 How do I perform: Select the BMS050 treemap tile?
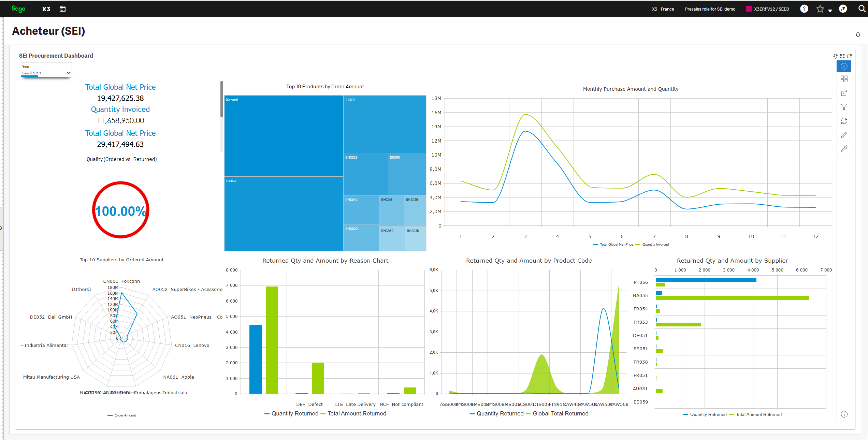pos(392,239)
